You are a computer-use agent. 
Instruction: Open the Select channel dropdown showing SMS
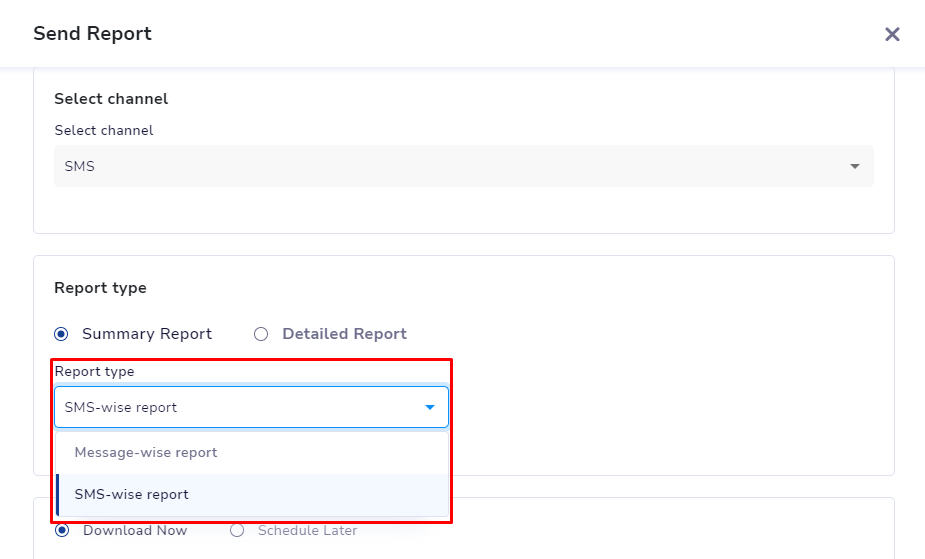(x=464, y=166)
